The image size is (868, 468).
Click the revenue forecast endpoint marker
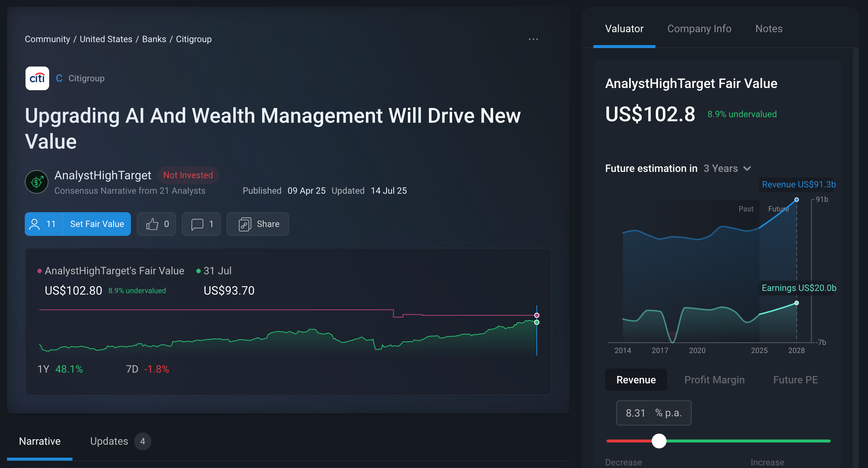(x=797, y=200)
